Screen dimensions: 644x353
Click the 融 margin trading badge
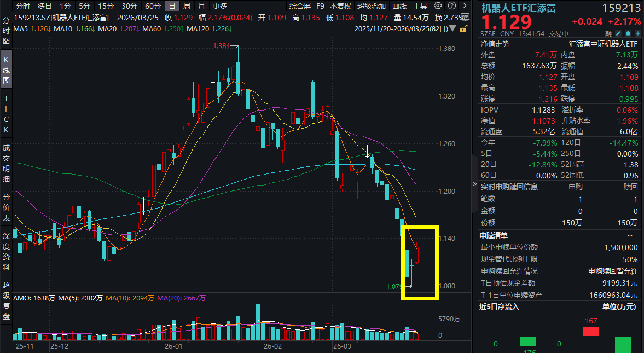[x=608, y=33]
